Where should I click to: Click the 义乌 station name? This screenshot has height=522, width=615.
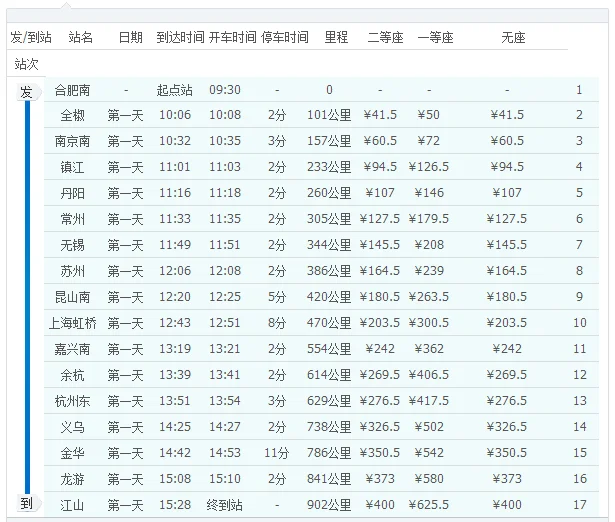tap(72, 427)
